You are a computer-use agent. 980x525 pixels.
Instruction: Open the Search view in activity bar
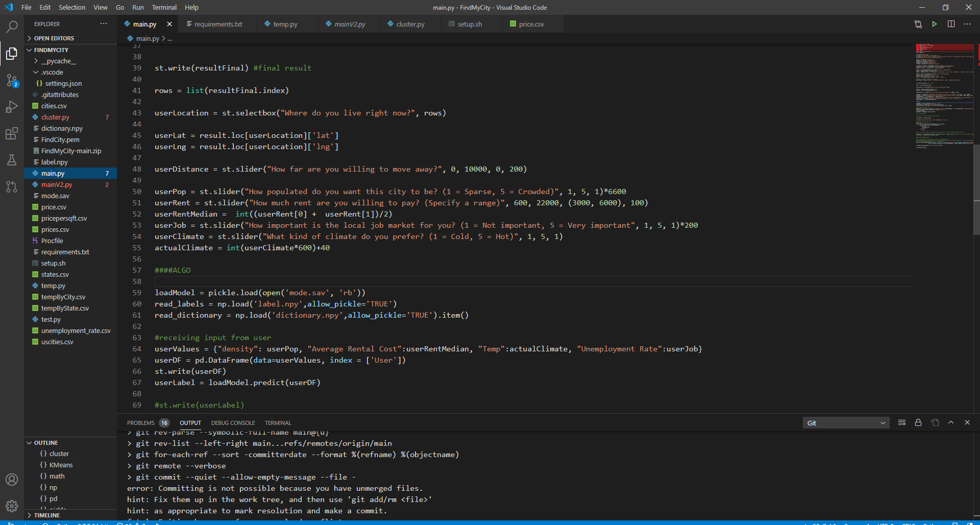(12, 27)
